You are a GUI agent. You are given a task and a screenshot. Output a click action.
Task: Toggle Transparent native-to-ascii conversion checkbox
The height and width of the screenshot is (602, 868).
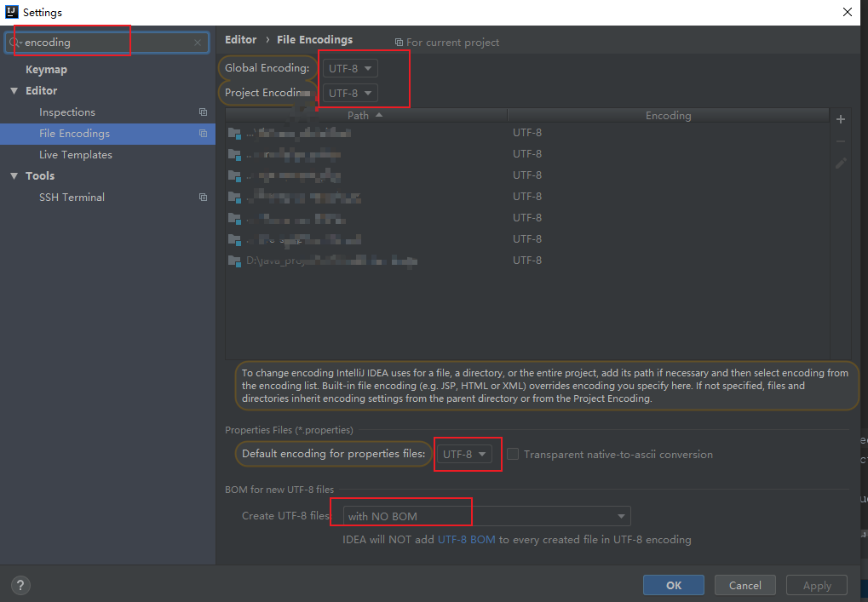click(x=513, y=454)
